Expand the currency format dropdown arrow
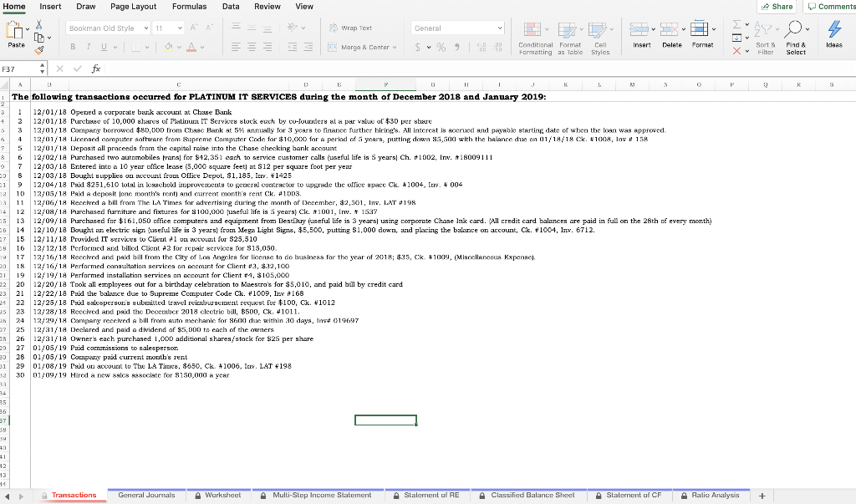This screenshot has width=856, height=504. coord(429,48)
